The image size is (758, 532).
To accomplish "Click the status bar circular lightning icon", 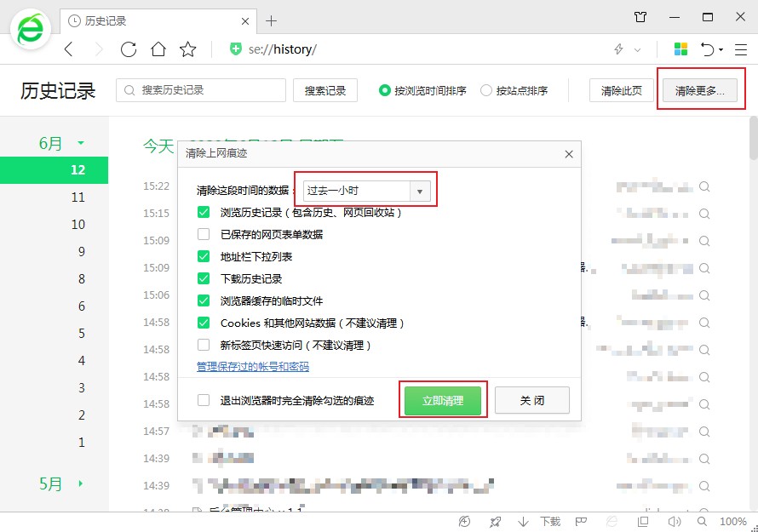I will [464, 522].
